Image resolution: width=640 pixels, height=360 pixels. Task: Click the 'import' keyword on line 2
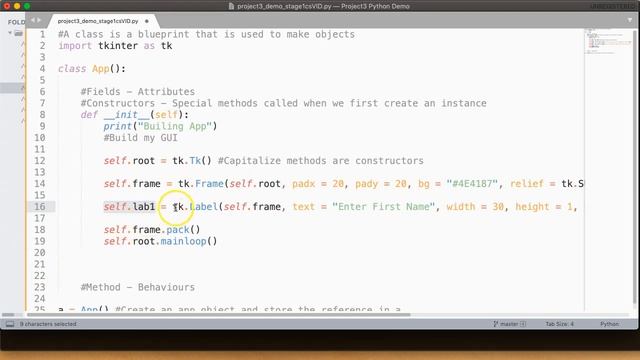tap(75, 46)
